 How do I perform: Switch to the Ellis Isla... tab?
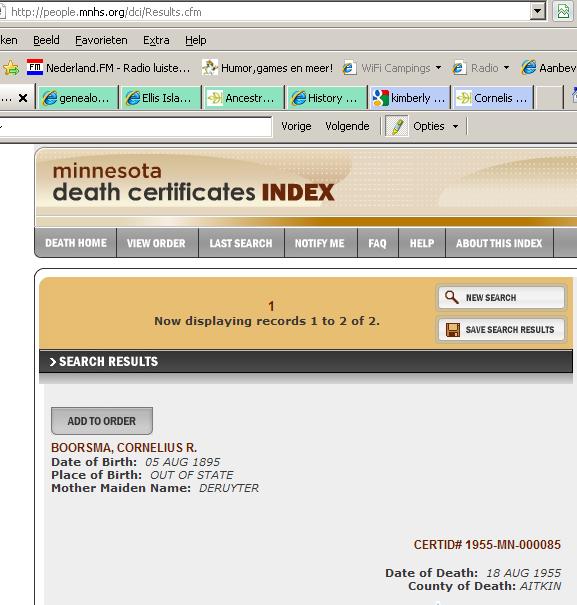159,98
